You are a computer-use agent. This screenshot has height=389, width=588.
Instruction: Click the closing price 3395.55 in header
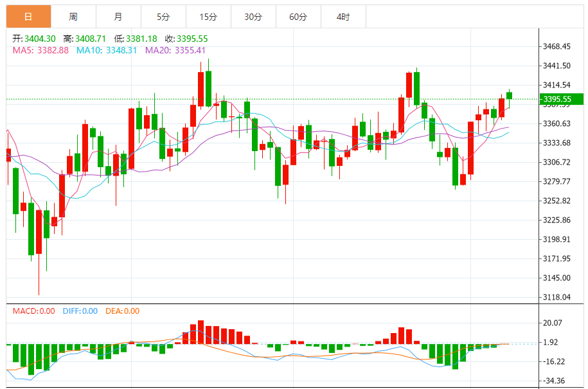pyautogui.click(x=192, y=39)
